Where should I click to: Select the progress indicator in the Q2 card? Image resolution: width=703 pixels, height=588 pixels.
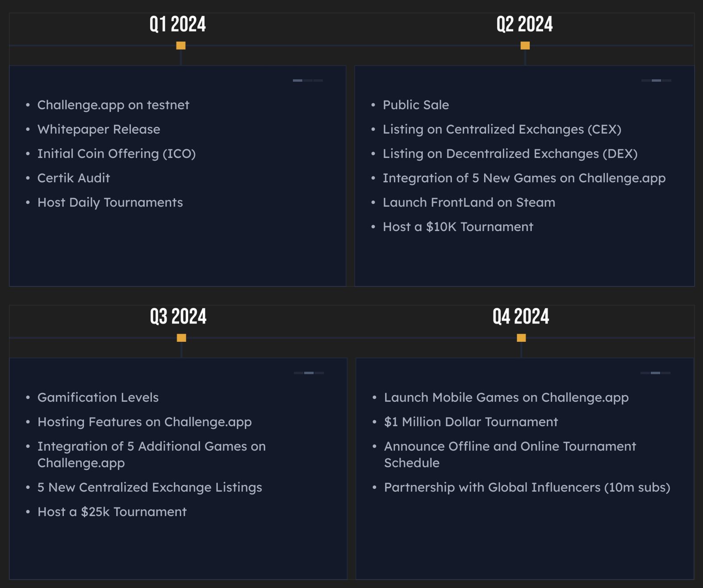[x=656, y=80]
